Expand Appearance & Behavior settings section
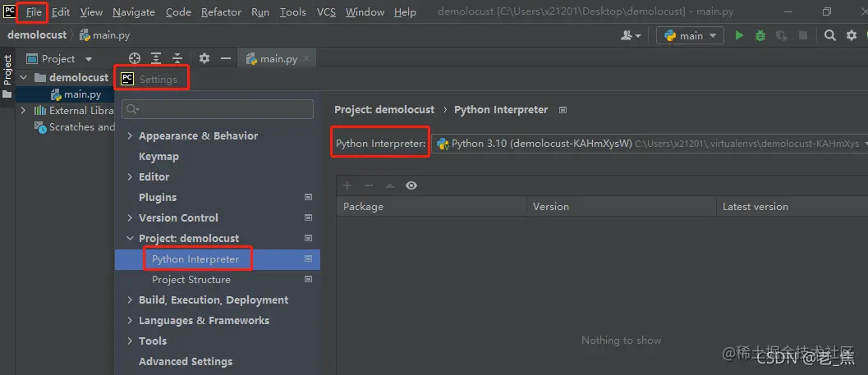Viewport: 868px width, 375px height. (x=130, y=135)
